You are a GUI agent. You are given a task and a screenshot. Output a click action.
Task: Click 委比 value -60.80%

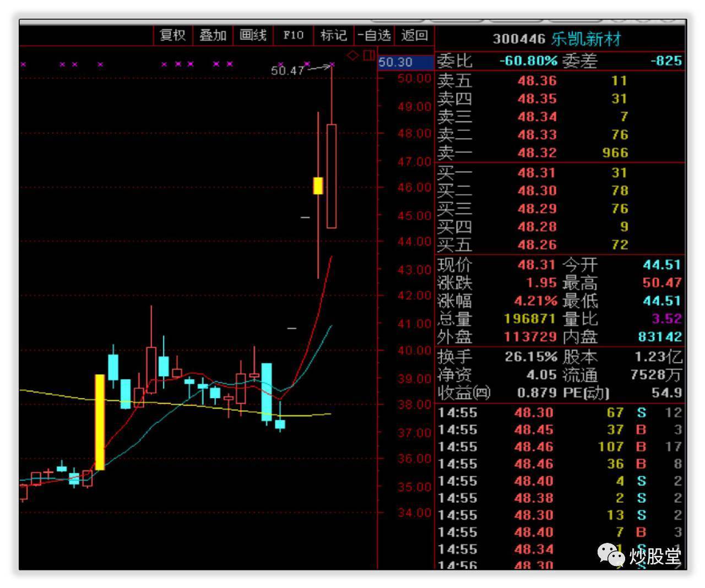pyautogui.click(x=529, y=61)
